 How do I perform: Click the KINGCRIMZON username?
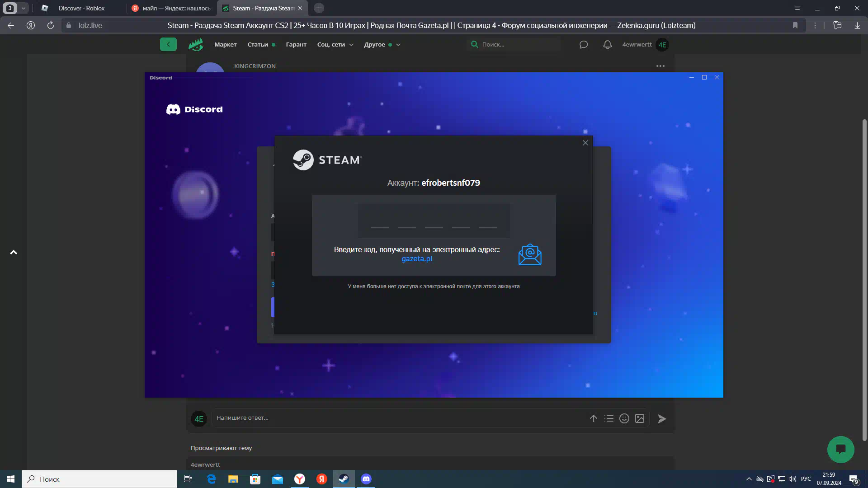coord(255,66)
